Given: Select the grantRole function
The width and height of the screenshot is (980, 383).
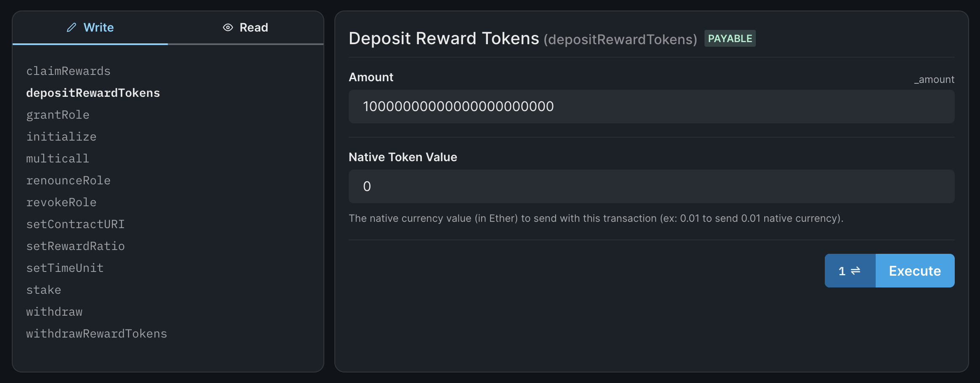Looking at the screenshot, I should click(58, 114).
